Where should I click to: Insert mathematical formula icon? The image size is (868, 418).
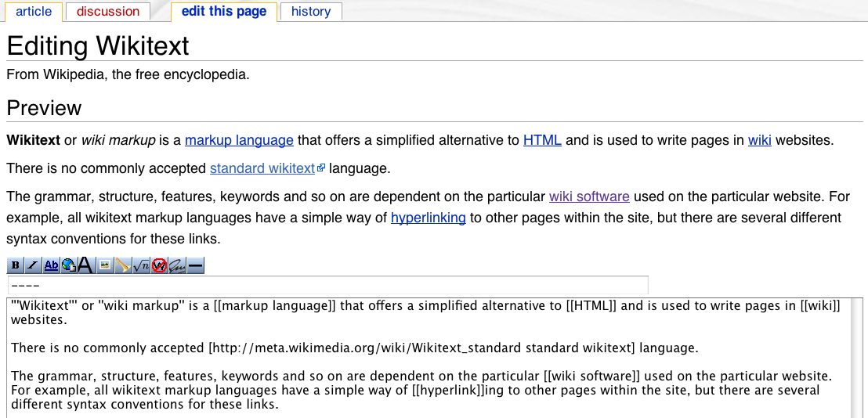point(141,265)
